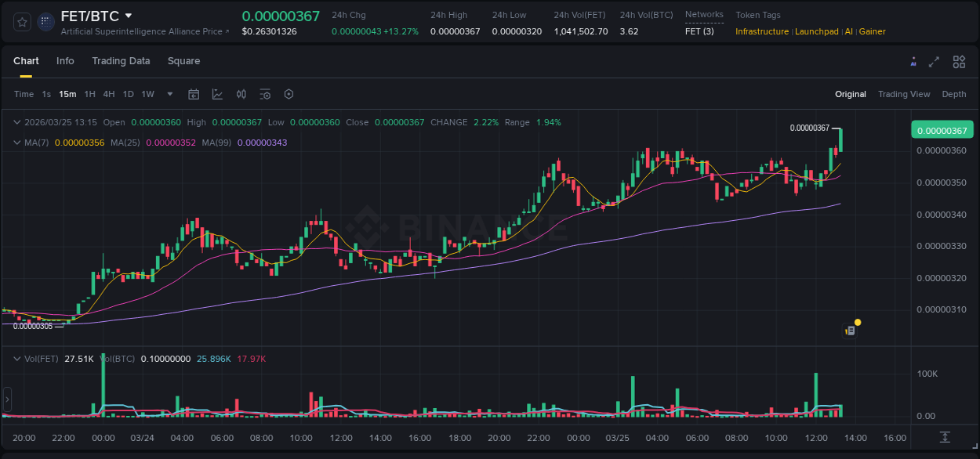Open the calendar date-selection icon
Viewport: 980px width, 459px height.
coord(194,94)
